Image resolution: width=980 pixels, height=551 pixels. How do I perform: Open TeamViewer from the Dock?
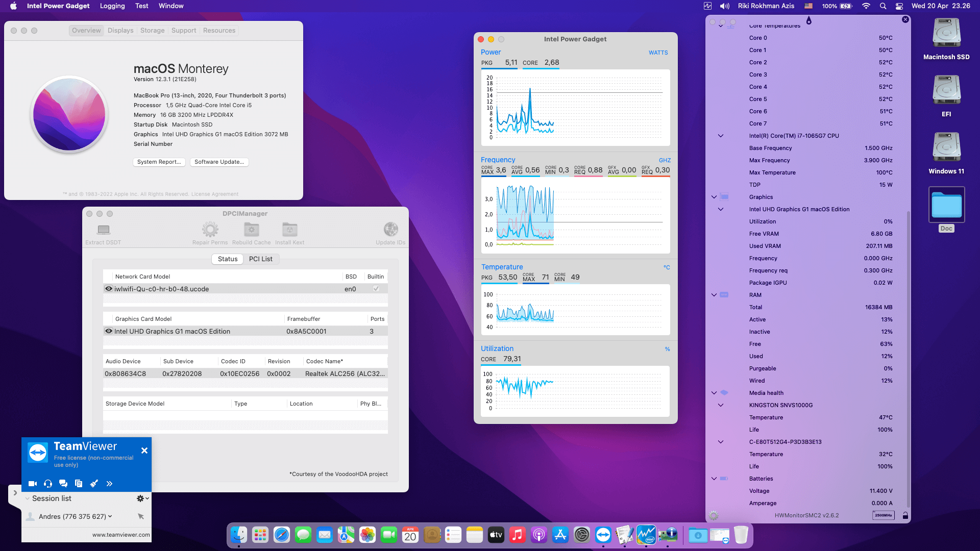(x=603, y=535)
